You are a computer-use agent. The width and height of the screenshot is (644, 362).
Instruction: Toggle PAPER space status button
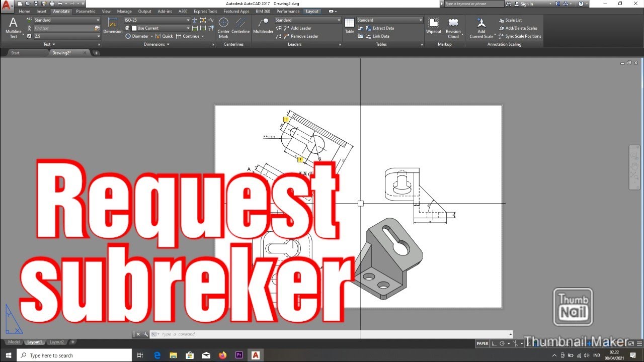click(482, 343)
